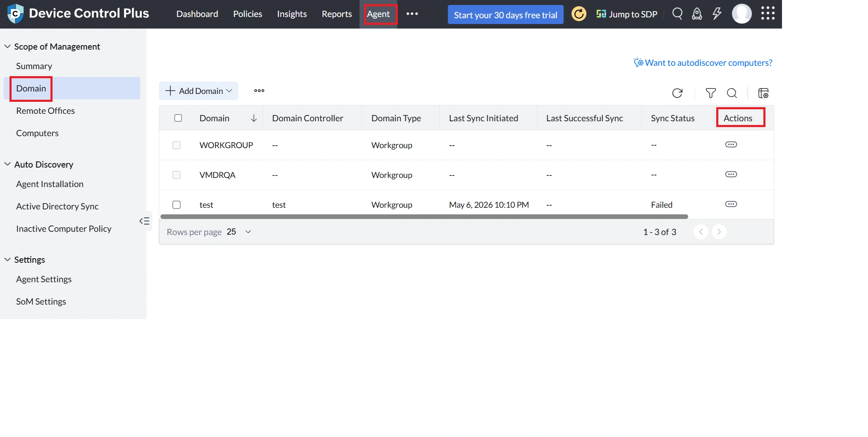The width and height of the screenshot is (868, 437).
Task: Open the Add Domain dropdown
Action: (x=198, y=91)
